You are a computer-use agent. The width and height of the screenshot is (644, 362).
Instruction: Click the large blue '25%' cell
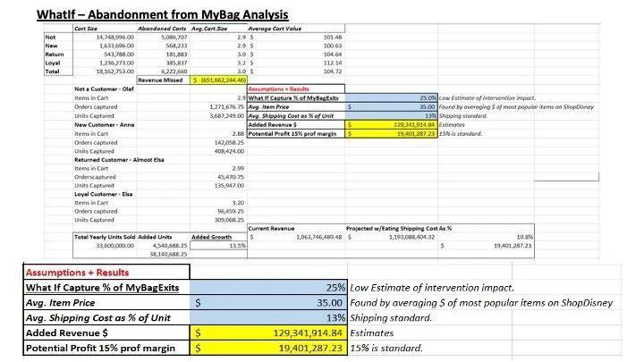point(268,288)
